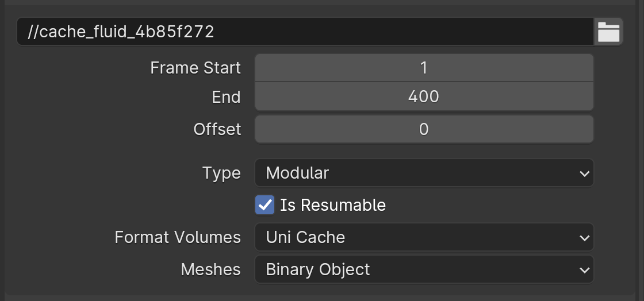Image resolution: width=644 pixels, height=301 pixels.
Task: Click the End label text
Action: [227, 97]
